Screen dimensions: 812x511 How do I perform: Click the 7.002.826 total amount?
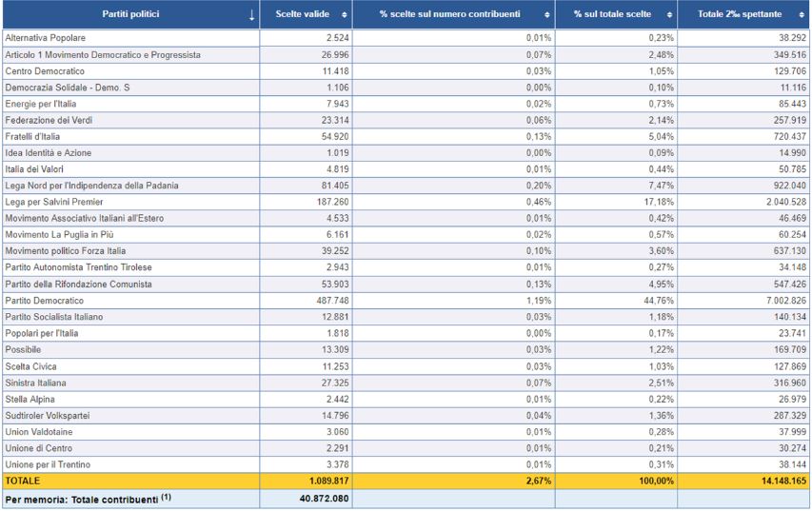pyautogui.click(x=786, y=301)
